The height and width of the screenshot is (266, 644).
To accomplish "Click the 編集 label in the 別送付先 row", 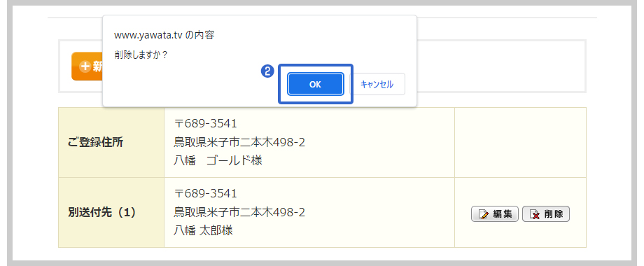I will coord(502,214).
